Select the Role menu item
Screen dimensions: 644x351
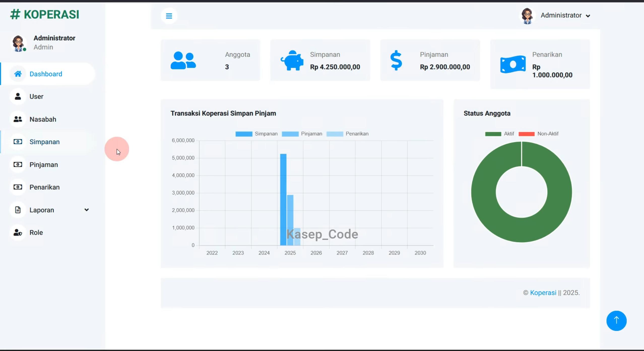pos(48,232)
